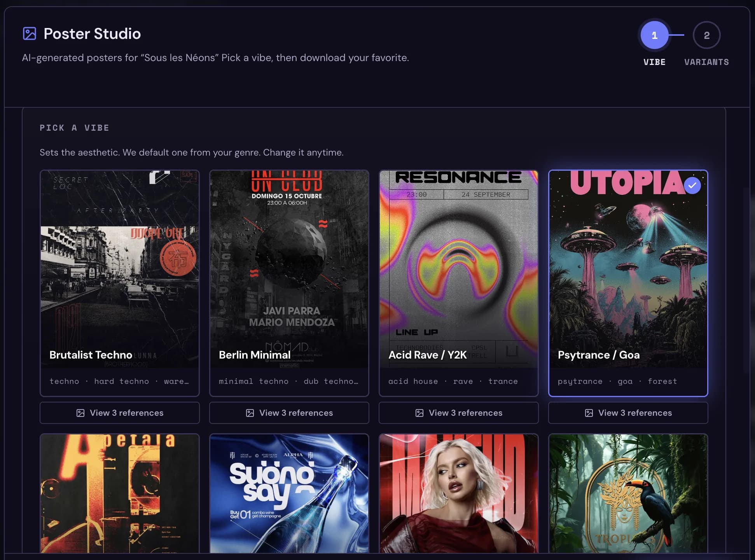755x560 pixels.
Task: View 3 references for Acid Rave / Y2K
Action: click(459, 413)
